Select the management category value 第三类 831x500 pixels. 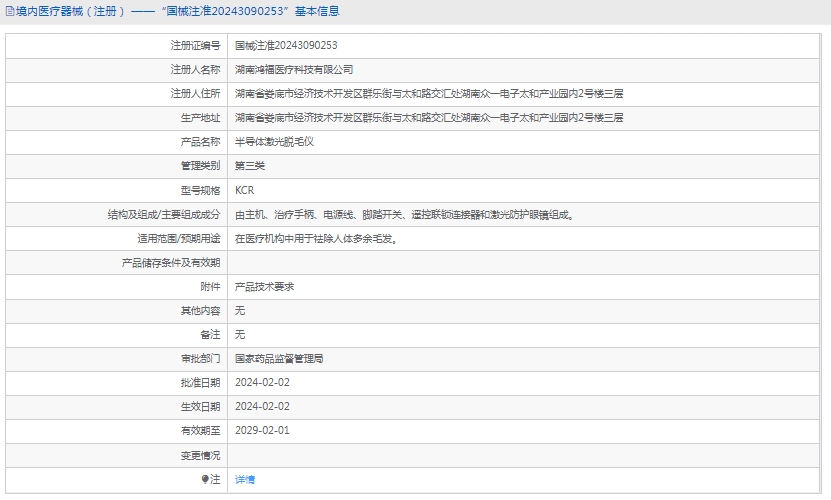pos(250,166)
